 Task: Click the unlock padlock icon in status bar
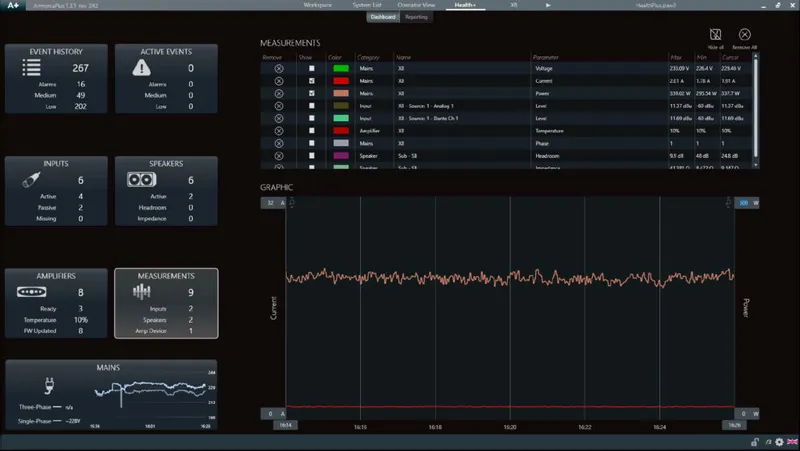pyautogui.click(x=755, y=442)
